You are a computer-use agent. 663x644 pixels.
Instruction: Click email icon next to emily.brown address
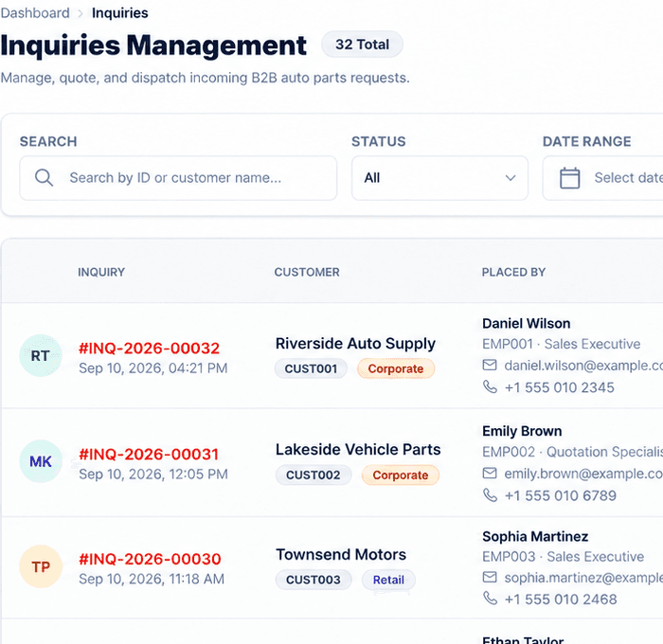[x=490, y=474]
